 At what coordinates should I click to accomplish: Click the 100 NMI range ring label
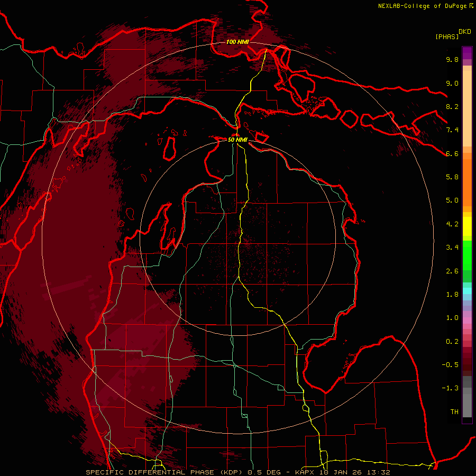[237, 42]
